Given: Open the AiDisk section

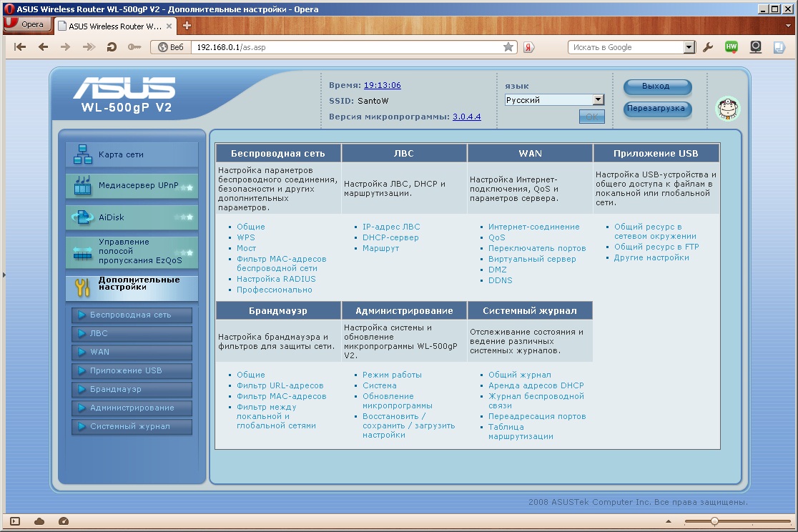Looking at the screenshot, I should tap(132, 217).
